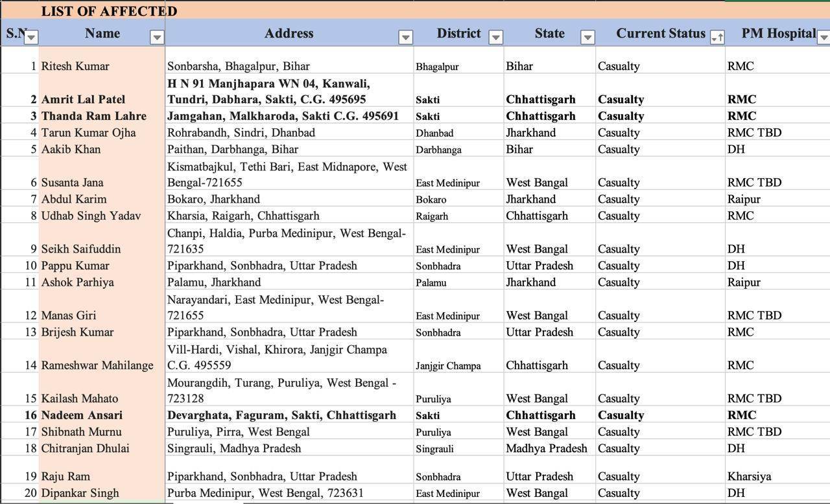Select the Madhya Pradesh state cell
The width and height of the screenshot is (830, 504).
pos(546,448)
